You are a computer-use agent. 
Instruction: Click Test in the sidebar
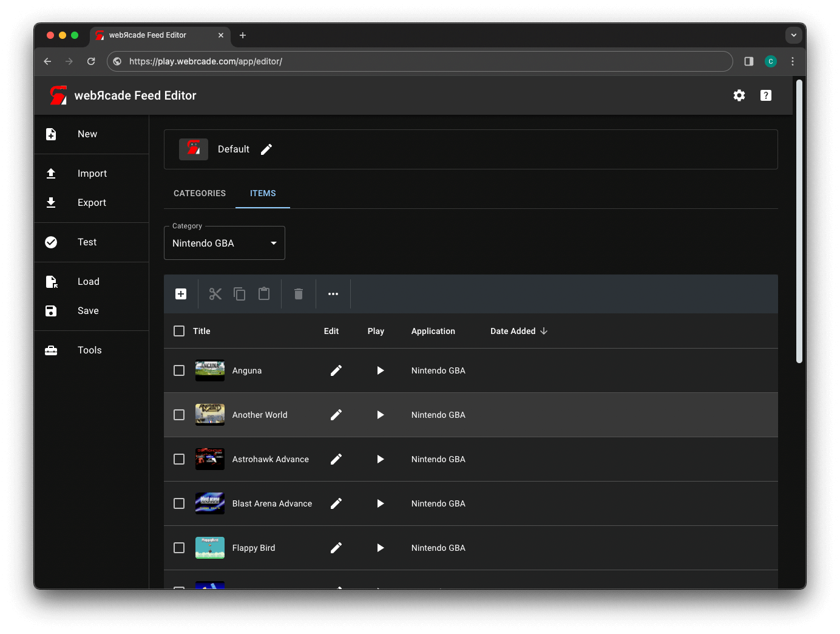[x=91, y=242]
